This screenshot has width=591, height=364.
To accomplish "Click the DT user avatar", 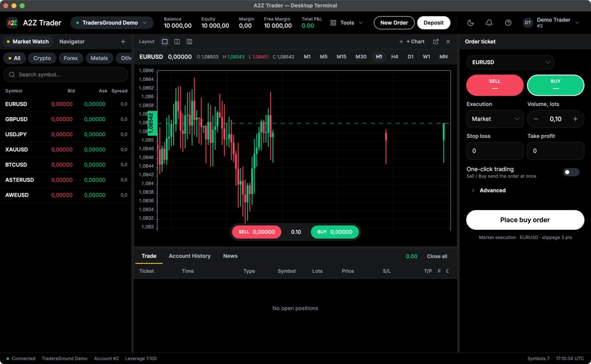I will [528, 23].
